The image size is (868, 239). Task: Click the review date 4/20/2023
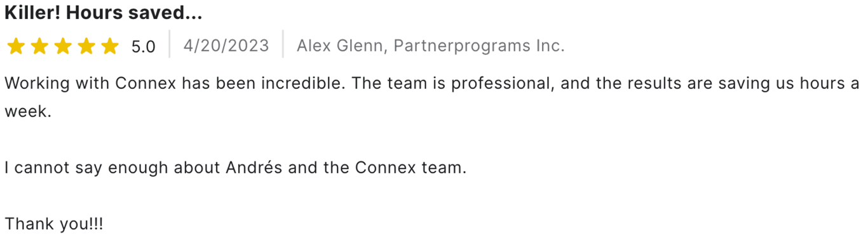226,46
